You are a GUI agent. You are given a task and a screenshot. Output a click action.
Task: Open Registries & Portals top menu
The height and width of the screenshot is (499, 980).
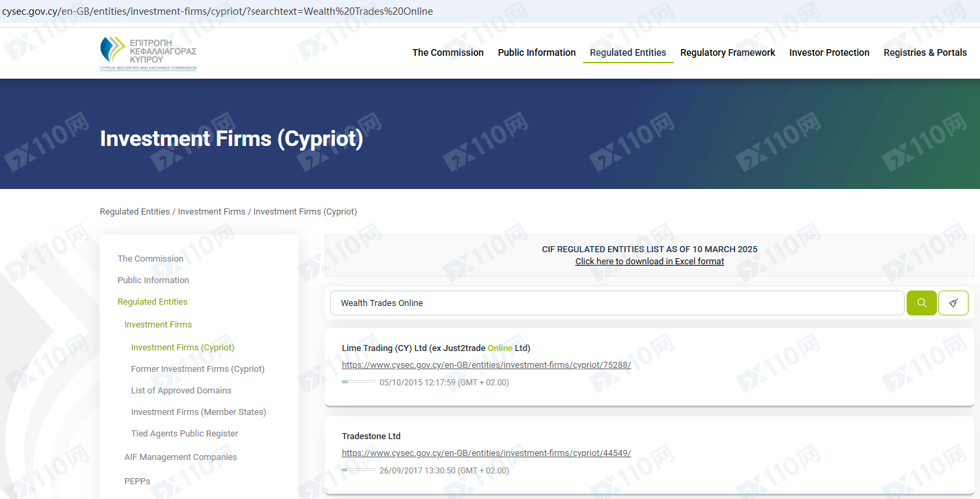point(925,52)
